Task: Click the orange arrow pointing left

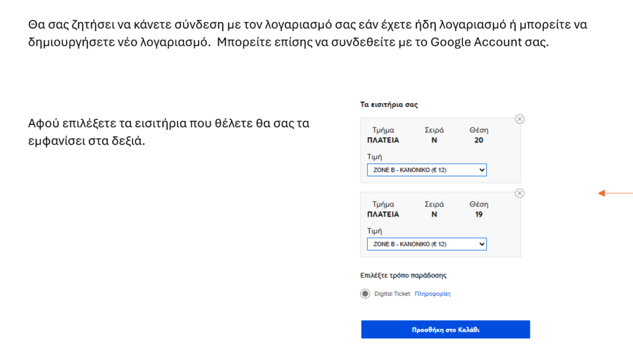Action: click(x=614, y=193)
